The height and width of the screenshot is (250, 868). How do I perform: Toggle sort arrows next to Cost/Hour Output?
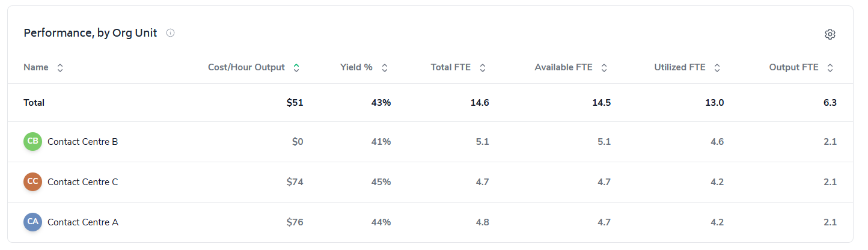pyautogui.click(x=296, y=68)
